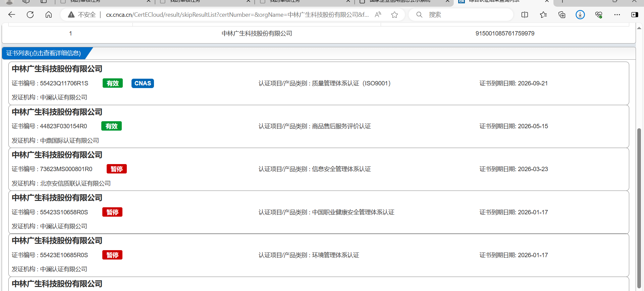Image resolution: width=644 pixels, height=291 pixels.
Task: Reload the current page
Action: [x=30, y=15]
